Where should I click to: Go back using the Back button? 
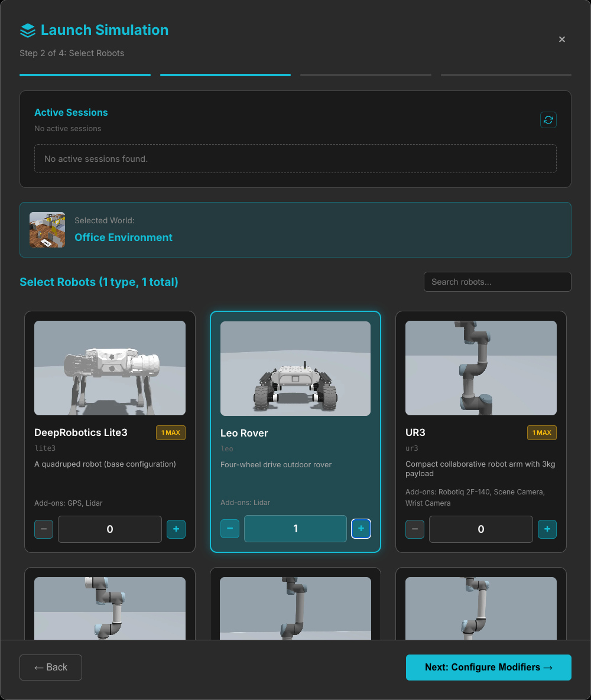(50, 667)
